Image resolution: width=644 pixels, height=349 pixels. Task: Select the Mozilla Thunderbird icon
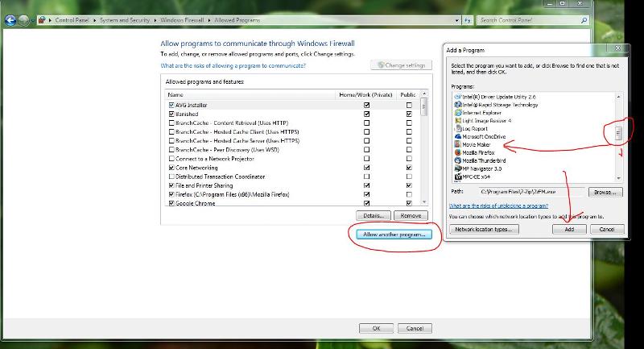[x=458, y=160]
